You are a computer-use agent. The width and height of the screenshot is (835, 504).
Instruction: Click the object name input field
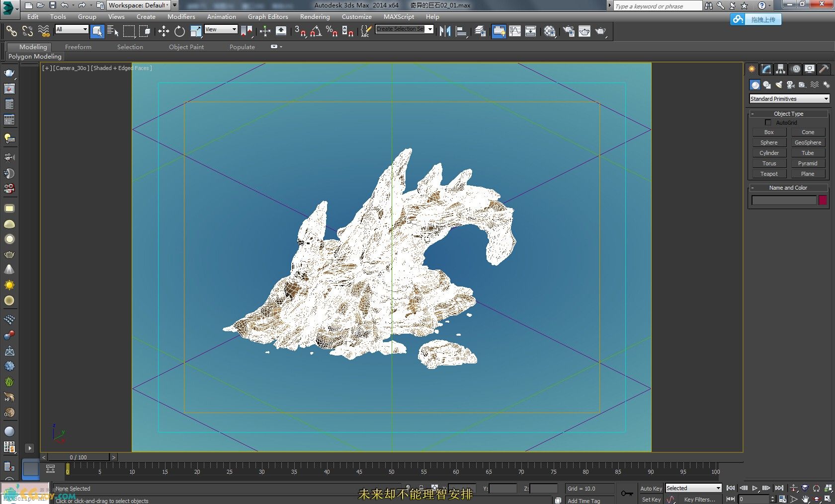(x=784, y=200)
